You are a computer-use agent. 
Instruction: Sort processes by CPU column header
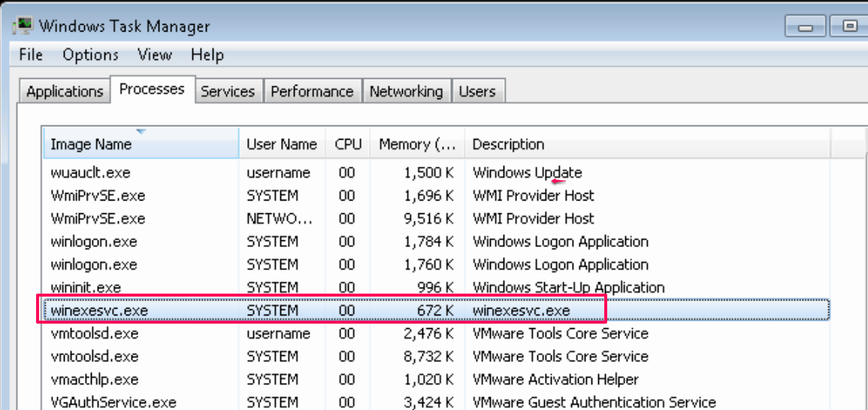click(x=348, y=144)
